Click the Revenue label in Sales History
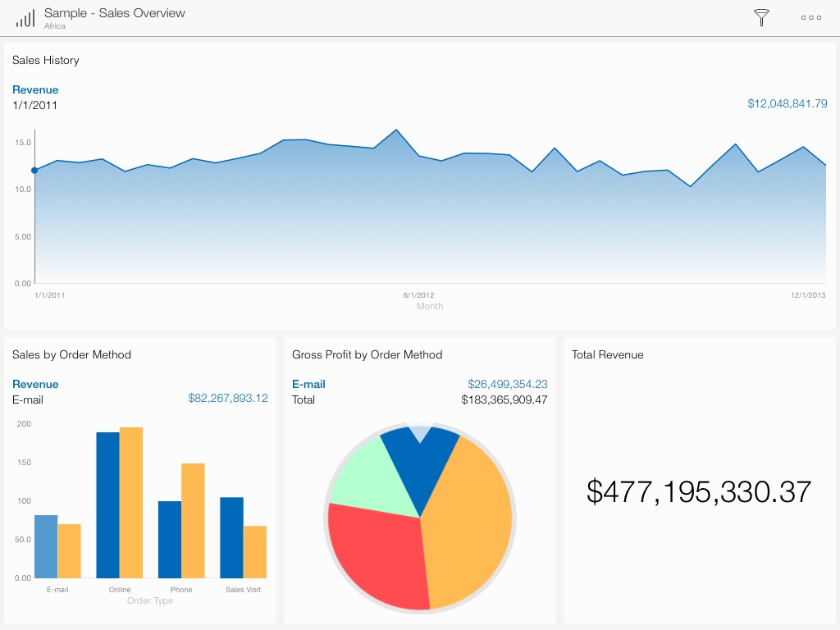The height and width of the screenshot is (630, 840). [x=35, y=89]
